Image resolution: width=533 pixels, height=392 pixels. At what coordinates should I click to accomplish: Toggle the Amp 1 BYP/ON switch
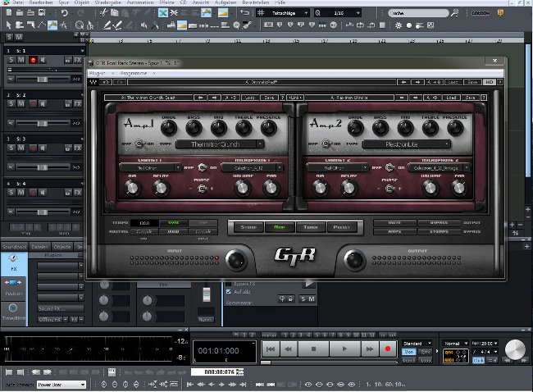click(139, 144)
